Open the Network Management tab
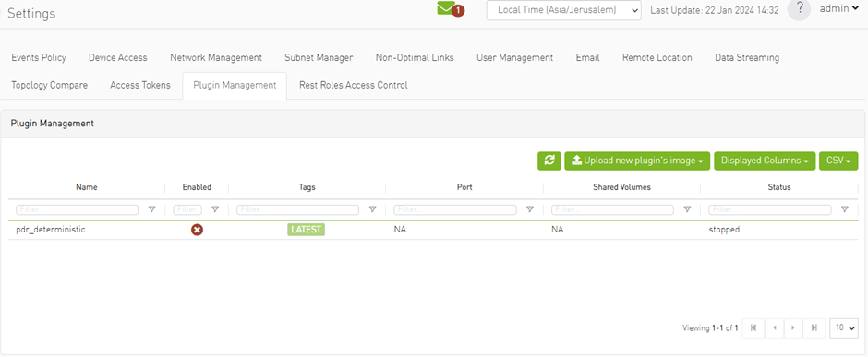Viewport: 868px width, 357px height. tap(216, 57)
